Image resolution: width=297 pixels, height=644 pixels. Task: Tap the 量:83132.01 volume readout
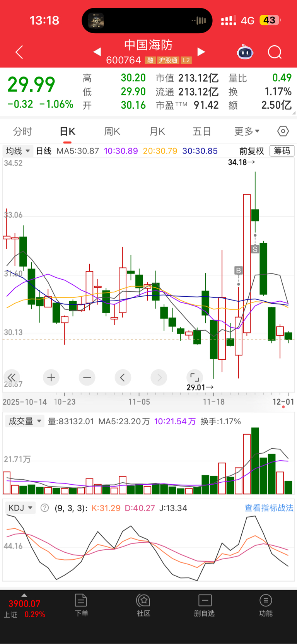pos(71,421)
